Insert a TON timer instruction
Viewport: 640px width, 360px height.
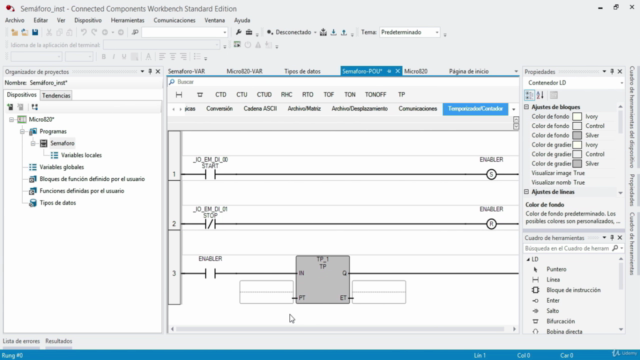pyautogui.click(x=350, y=95)
